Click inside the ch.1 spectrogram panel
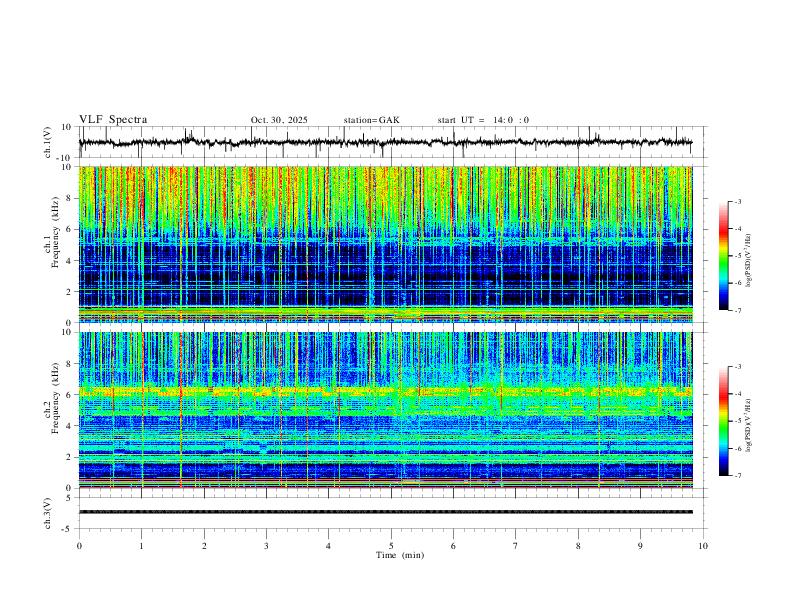Image resolution: width=792 pixels, height=612 pixels. [x=385, y=244]
